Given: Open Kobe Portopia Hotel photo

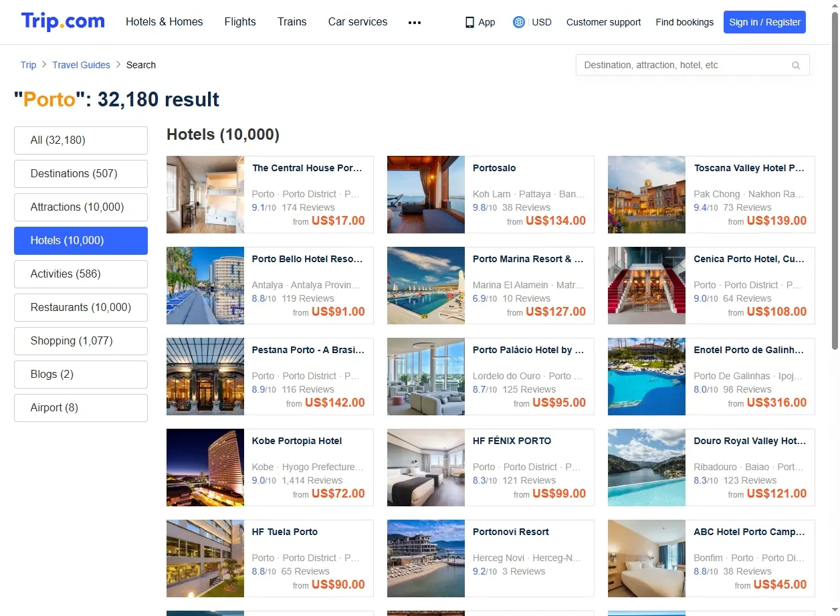Looking at the screenshot, I should tap(205, 468).
